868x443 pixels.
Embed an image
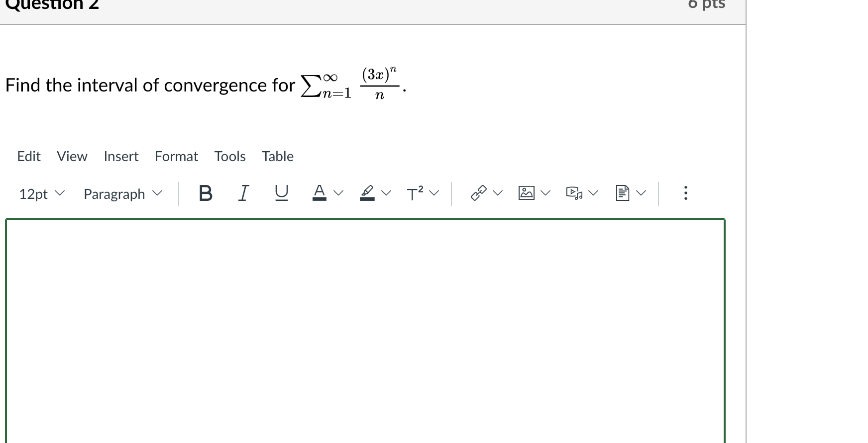pyautogui.click(x=526, y=192)
